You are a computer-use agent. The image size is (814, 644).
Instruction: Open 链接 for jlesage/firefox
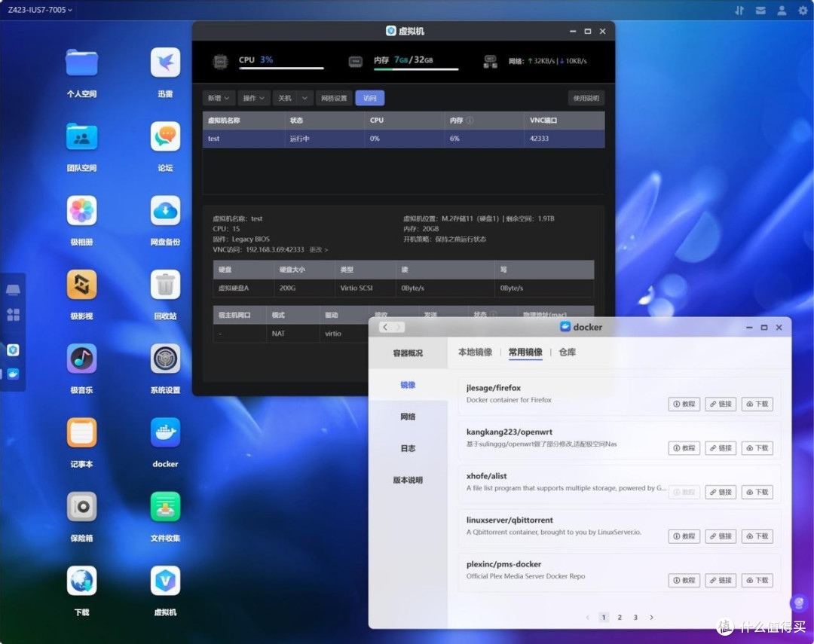pos(721,404)
